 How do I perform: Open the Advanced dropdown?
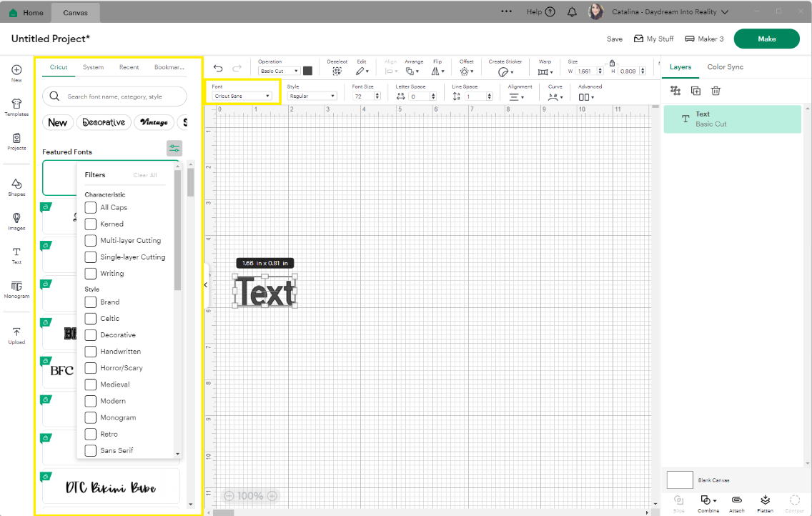(x=586, y=96)
